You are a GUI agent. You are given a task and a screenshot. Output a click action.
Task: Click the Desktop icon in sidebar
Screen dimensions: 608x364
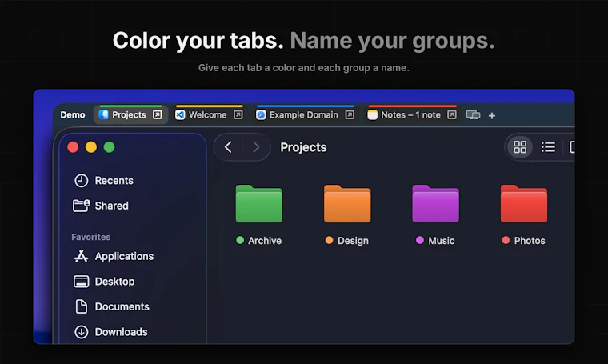[x=82, y=282]
